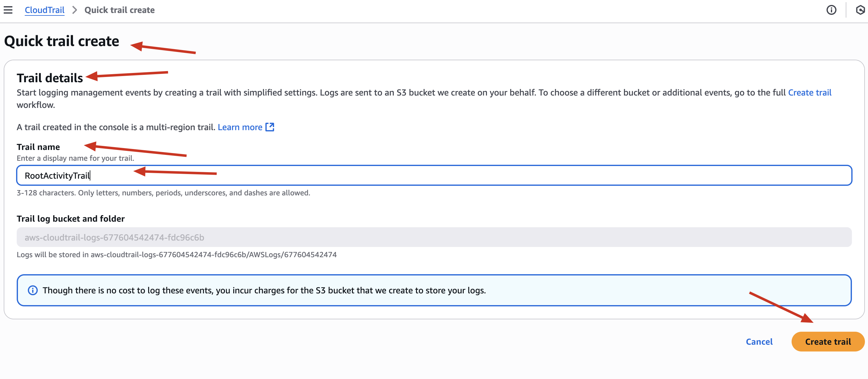Open the hamburger navigation menu
Screen dimensions: 868x379
[x=8, y=10]
